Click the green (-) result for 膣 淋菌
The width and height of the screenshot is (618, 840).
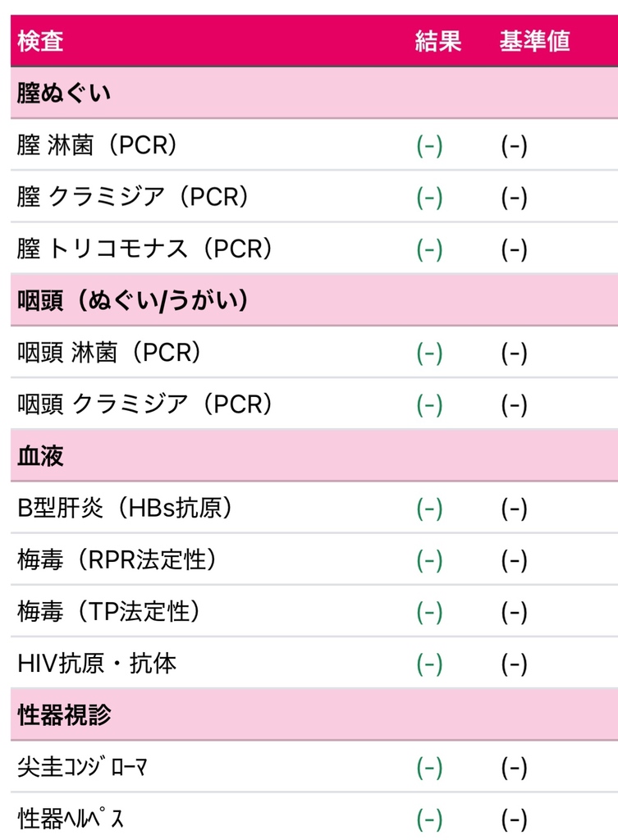430,146
